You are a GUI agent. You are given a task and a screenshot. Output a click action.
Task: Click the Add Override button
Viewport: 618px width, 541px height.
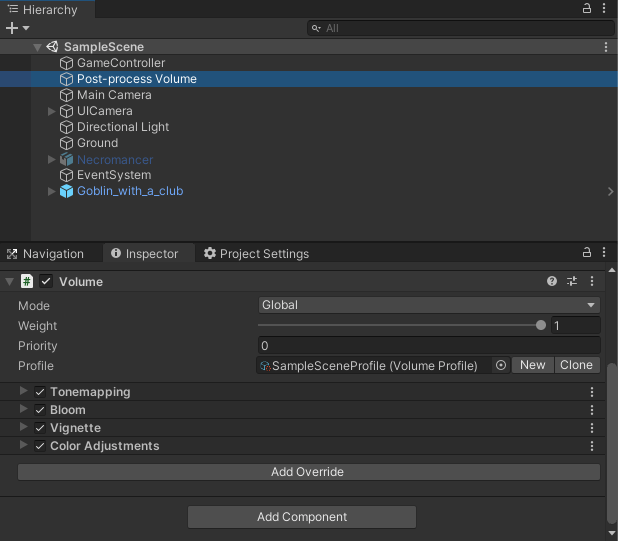click(308, 472)
